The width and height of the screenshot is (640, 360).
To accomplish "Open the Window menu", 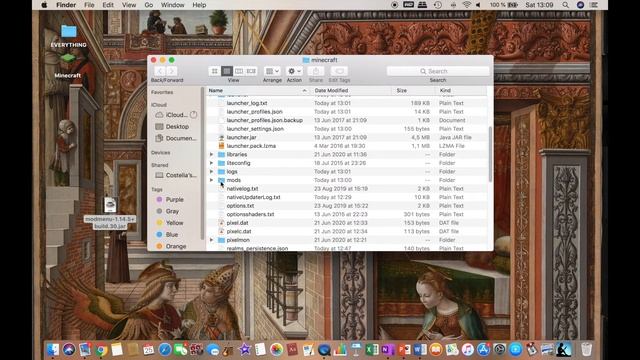I will click(x=173, y=5).
